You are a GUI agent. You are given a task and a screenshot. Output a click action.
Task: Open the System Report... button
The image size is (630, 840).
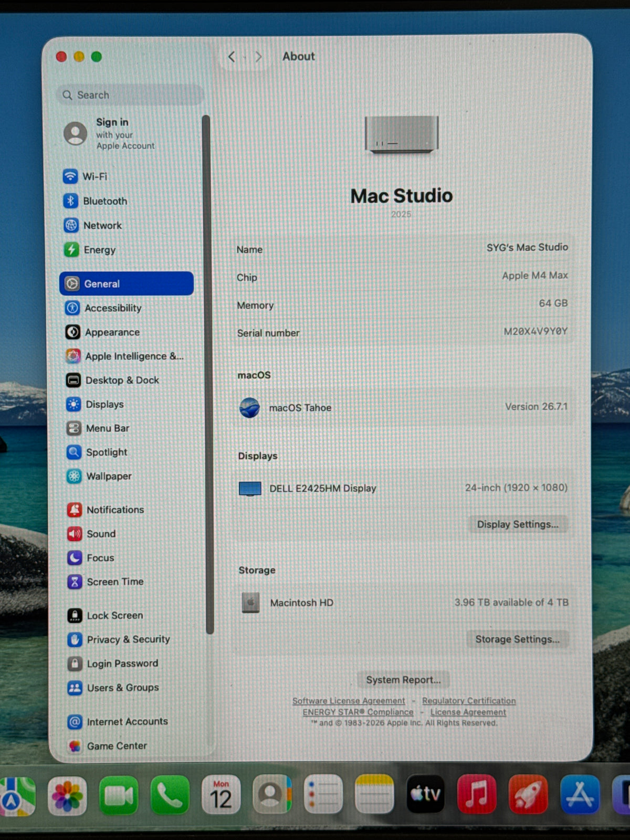click(403, 680)
